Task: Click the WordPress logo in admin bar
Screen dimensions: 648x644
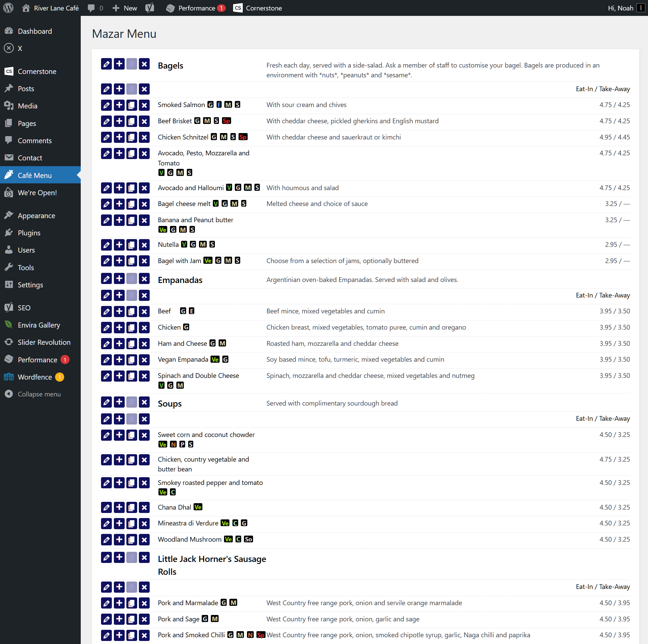Action: tap(8, 8)
